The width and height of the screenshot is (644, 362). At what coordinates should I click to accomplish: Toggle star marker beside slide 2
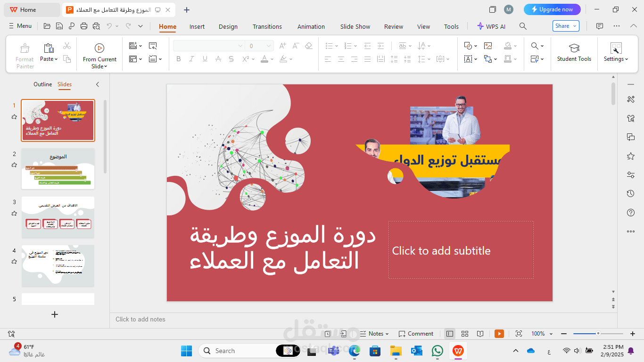tap(14, 165)
